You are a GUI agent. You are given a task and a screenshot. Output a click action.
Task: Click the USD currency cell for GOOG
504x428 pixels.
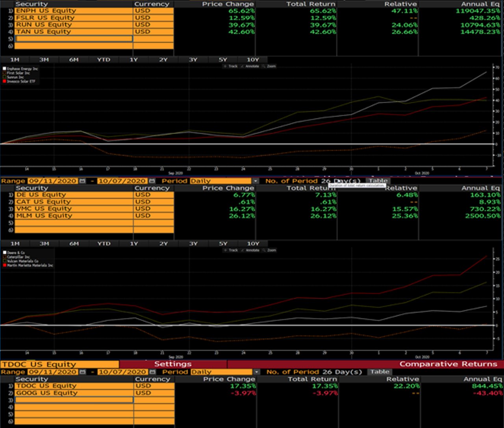coord(154,393)
